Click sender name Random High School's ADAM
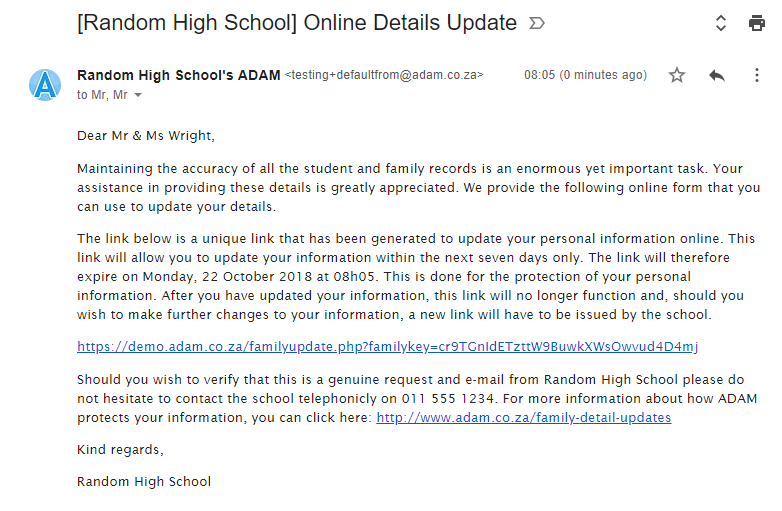The height and width of the screenshot is (511, 782). point(178,75)
